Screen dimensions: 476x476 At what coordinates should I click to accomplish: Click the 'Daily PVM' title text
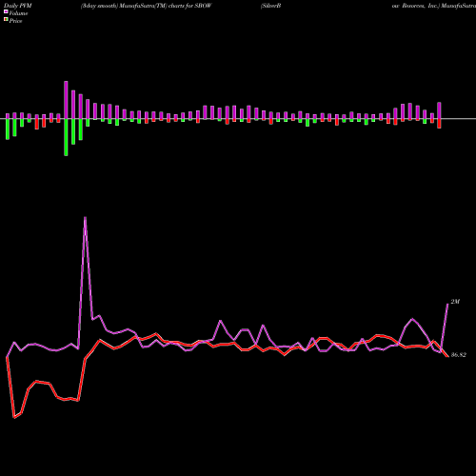pos(18,6)
